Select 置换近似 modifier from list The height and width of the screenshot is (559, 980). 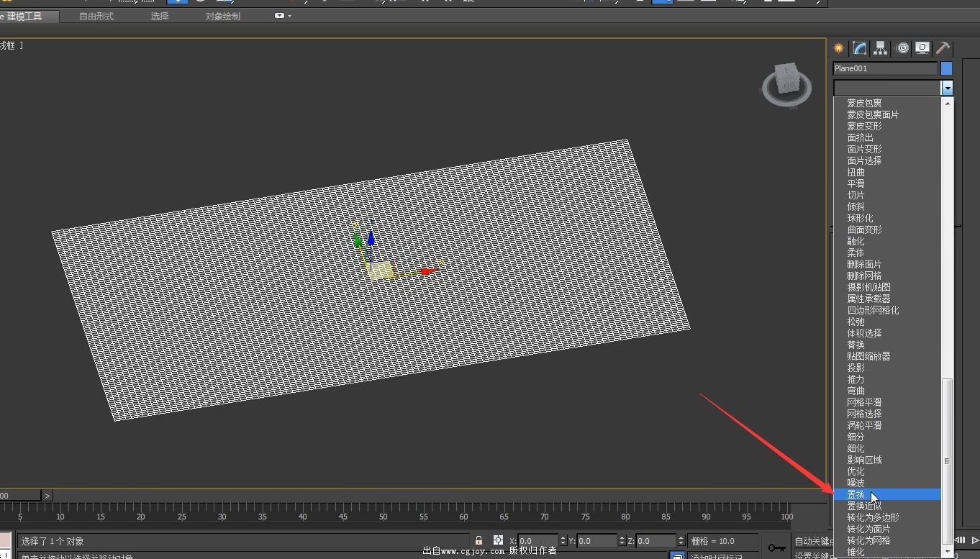[888, 506]
